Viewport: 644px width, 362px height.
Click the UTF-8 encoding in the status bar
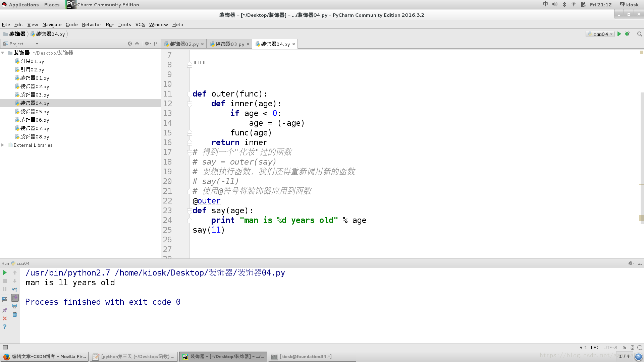click(x=610, y=348)
